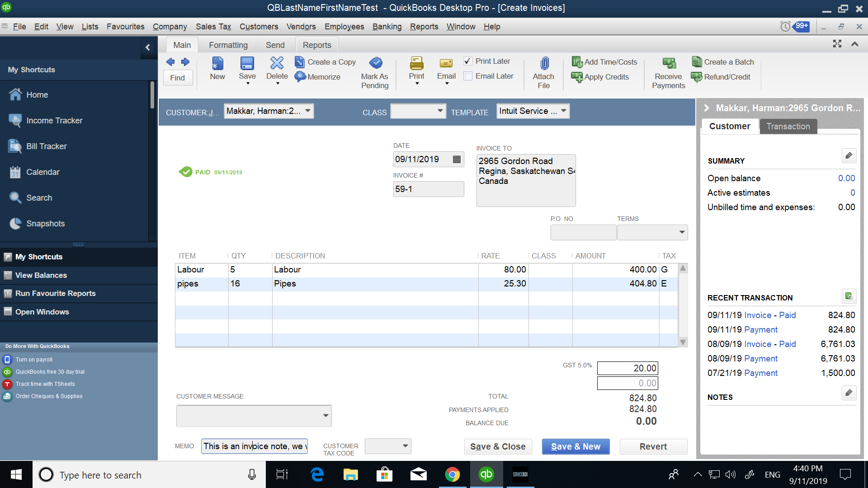Screen dimensions: 868x488
Task: Click the Print printer icon
Action: [417, 63]
